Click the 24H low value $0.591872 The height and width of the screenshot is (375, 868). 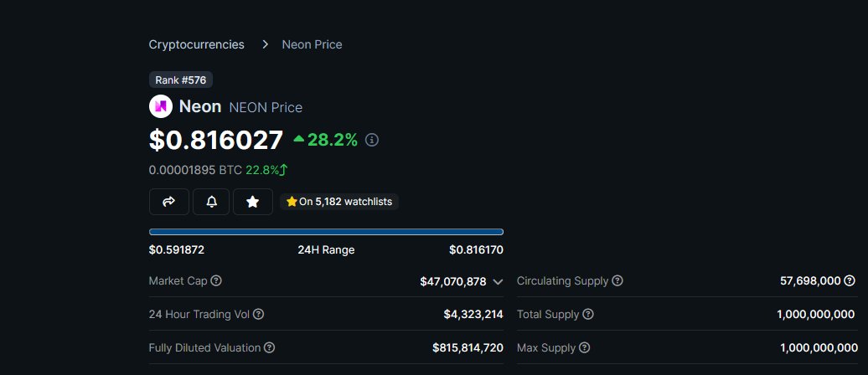(x=177, y=250)
